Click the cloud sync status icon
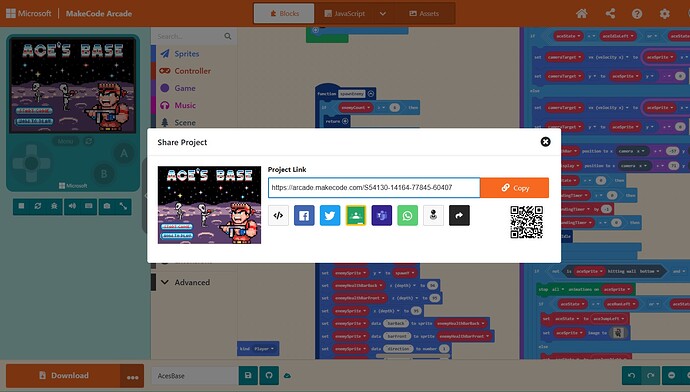 pos(287,376)
